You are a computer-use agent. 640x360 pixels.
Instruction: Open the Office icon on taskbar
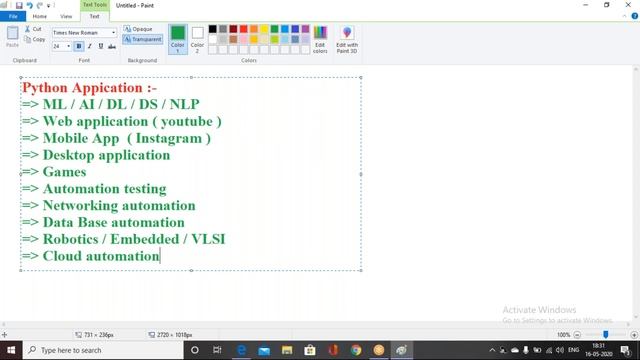pyautogui.click(x=333, y=350)
